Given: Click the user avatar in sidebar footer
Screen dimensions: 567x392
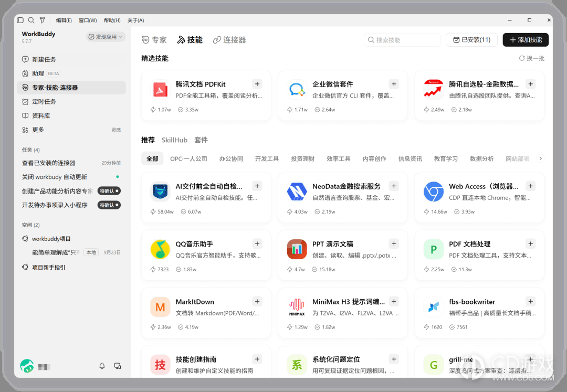Looking at the screenshot, I should 27,366.
